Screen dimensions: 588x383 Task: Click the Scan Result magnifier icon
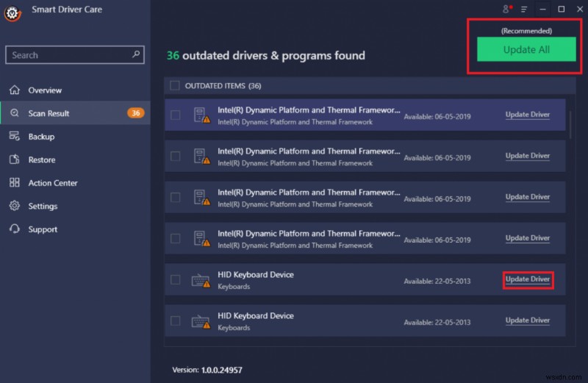(x=15, y=113)
